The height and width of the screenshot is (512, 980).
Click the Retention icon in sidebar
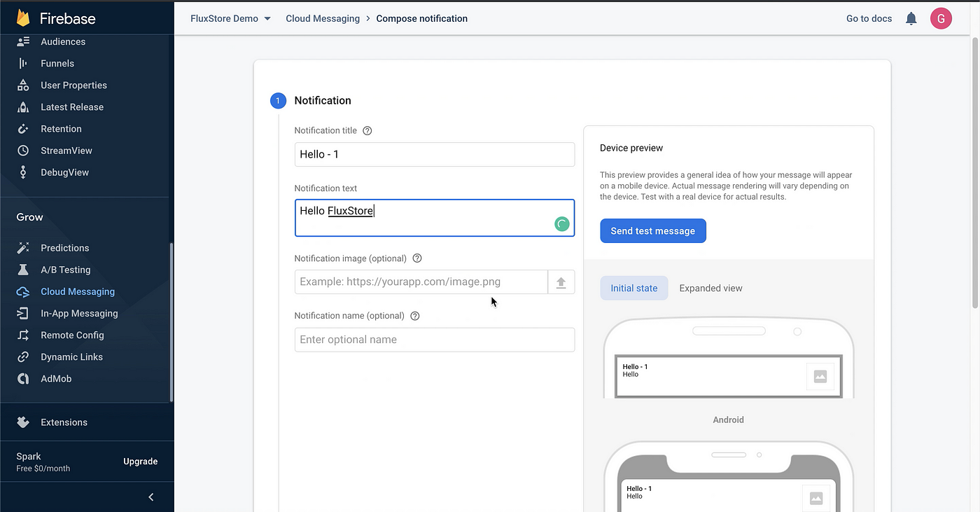(x=23, y=128)
